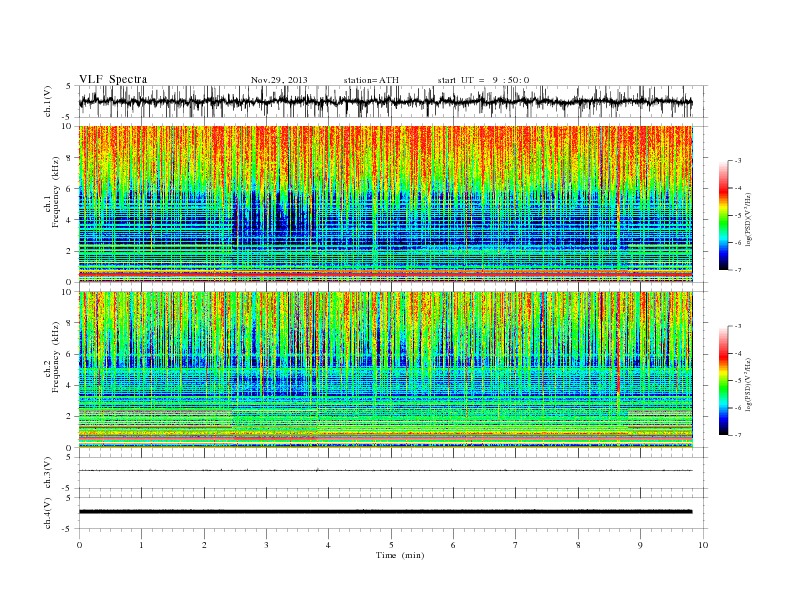Image resolution: width=792 pixels, height=612 pixels.
Task: Click the "-7" tick on lower colorbar
Action: point(737,435)
